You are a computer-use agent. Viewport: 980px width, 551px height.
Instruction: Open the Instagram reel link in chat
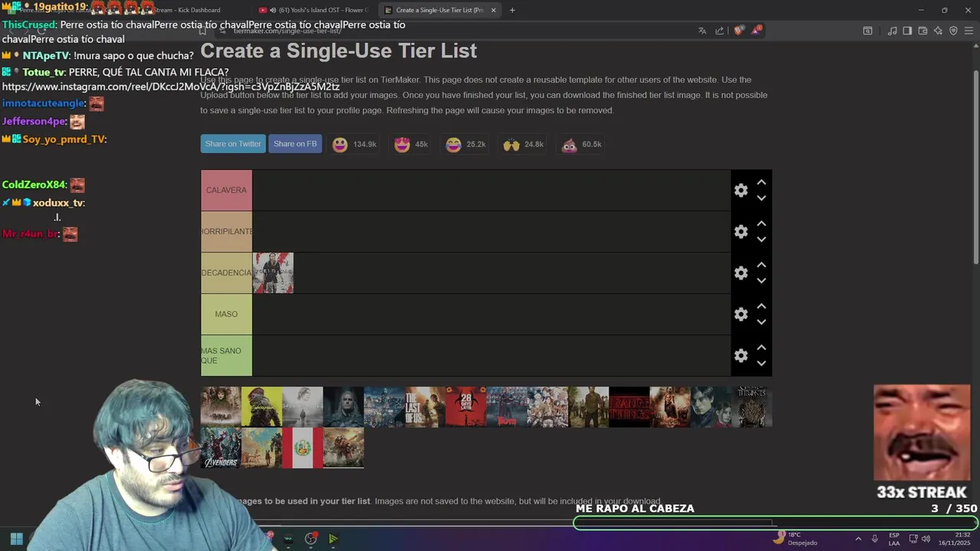[x=171, y=86]
